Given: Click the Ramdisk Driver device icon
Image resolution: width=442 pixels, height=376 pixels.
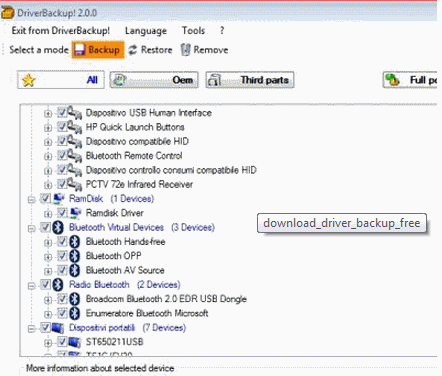Looking at the screenshot, I should [75, 213].
